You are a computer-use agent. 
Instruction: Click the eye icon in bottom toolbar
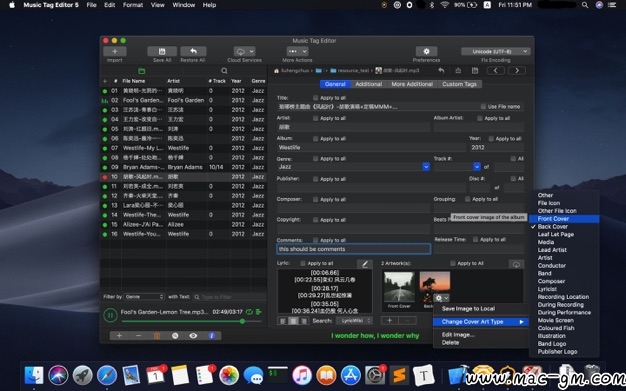click(x=193, y=335)
